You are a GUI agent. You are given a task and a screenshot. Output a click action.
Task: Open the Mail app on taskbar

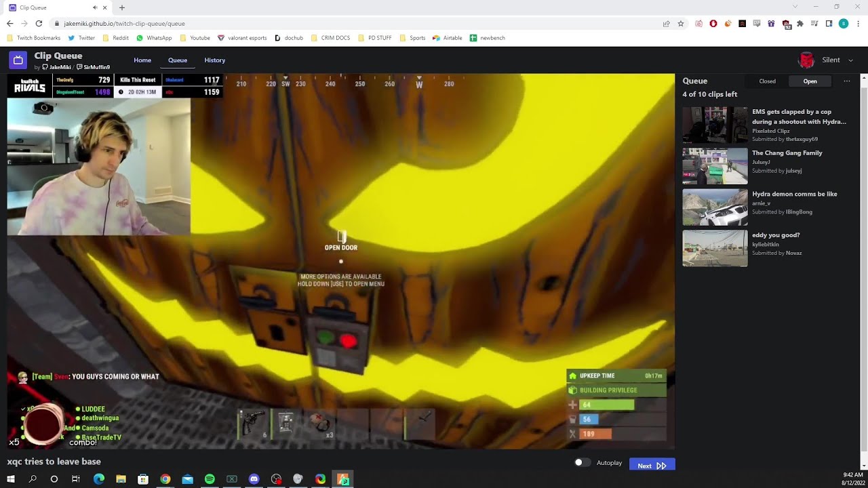point(187,479)
